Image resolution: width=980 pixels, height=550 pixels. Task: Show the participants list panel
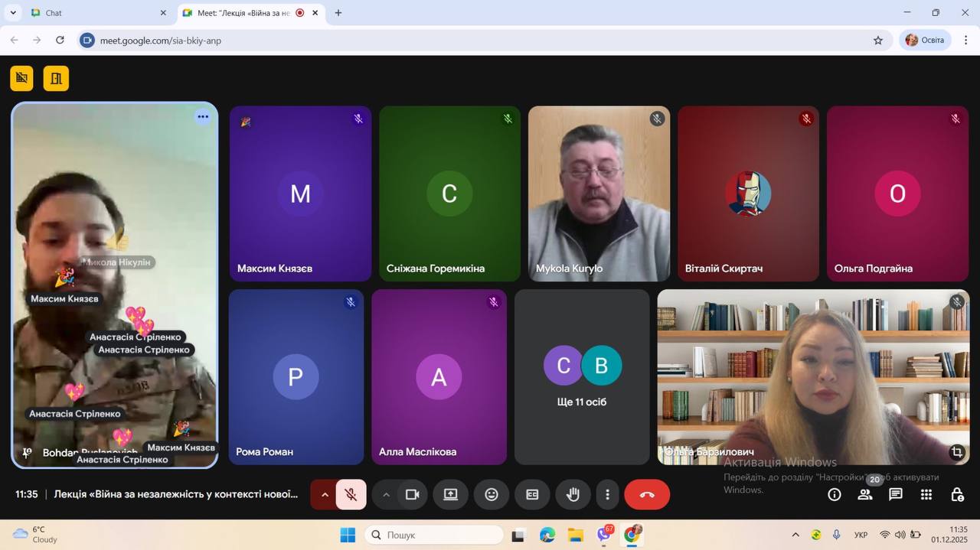[865, 495]
